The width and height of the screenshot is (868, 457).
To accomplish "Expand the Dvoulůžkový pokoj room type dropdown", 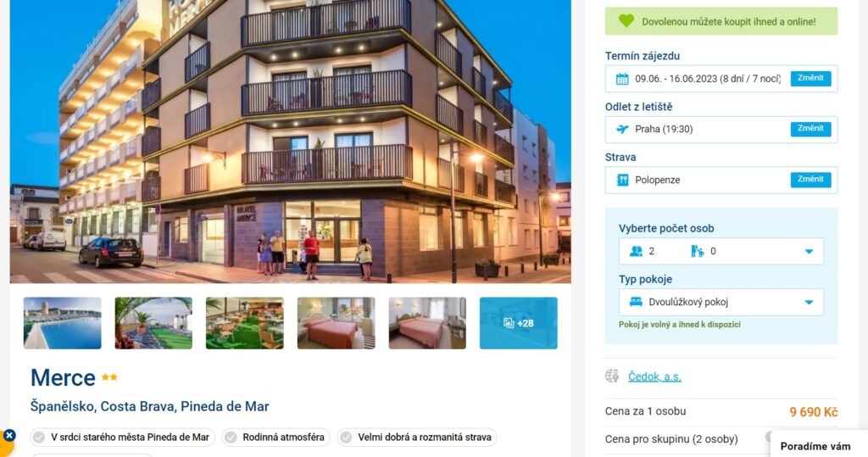I will (x=809, y=303).
